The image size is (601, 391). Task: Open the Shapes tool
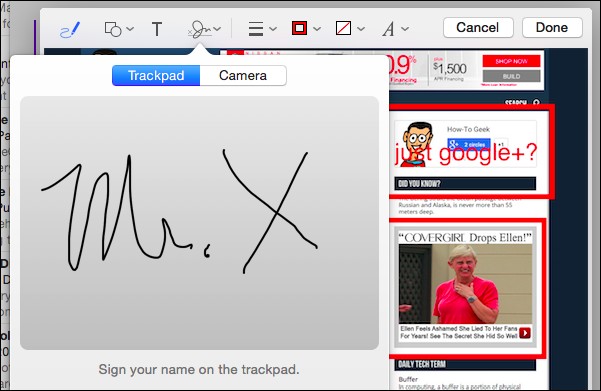click(x=113, y=29)
